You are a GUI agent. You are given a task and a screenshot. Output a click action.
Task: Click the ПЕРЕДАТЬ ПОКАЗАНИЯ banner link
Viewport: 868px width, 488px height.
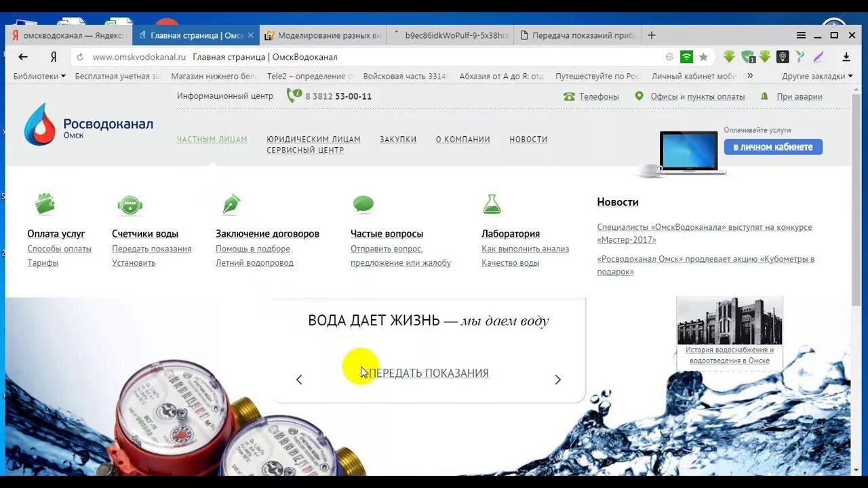pos(429,373)
